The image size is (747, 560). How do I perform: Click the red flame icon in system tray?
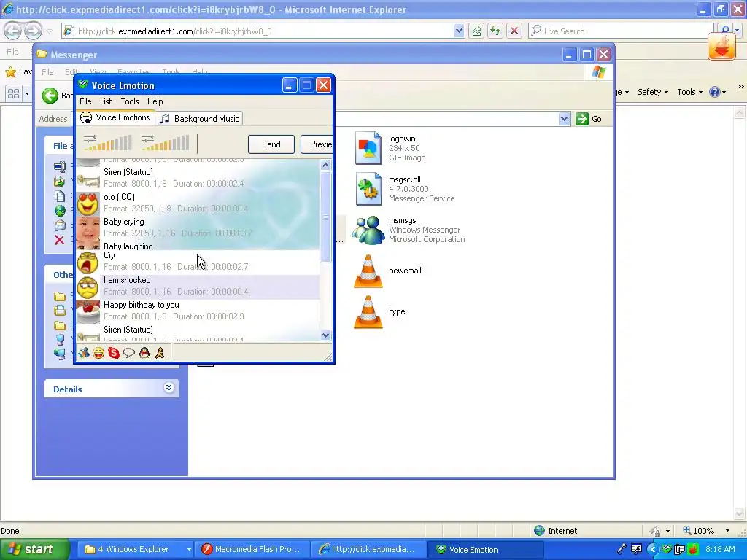693,549
